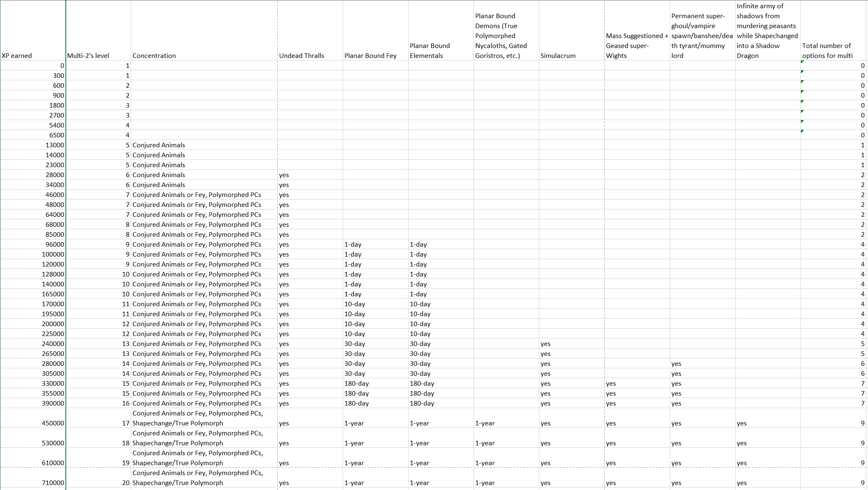Viewport: 868px width, 490px height.
Task: Select Simulacrum 'yes' in the 240000 row
Action: pyautogui.click(x=572, y=343)
